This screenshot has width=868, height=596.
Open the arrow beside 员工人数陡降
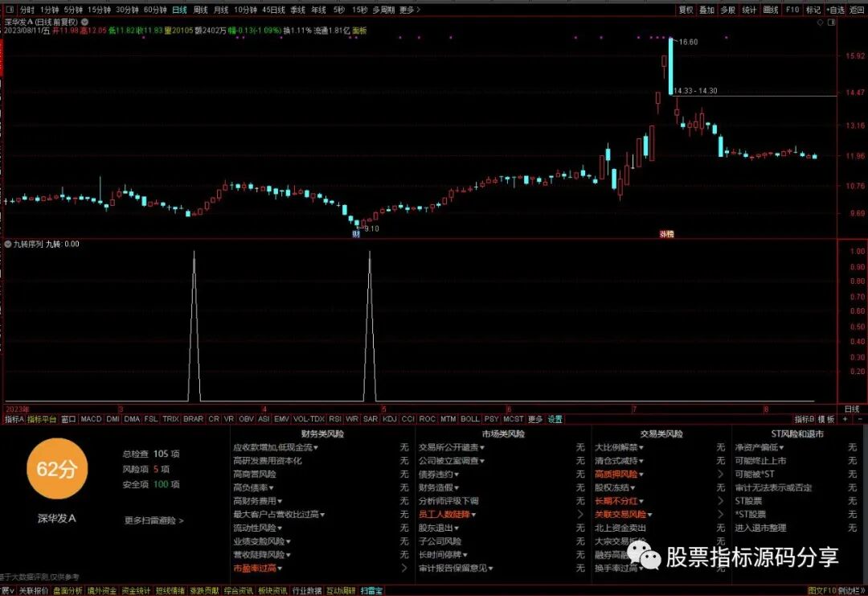[x=580, y=514]
